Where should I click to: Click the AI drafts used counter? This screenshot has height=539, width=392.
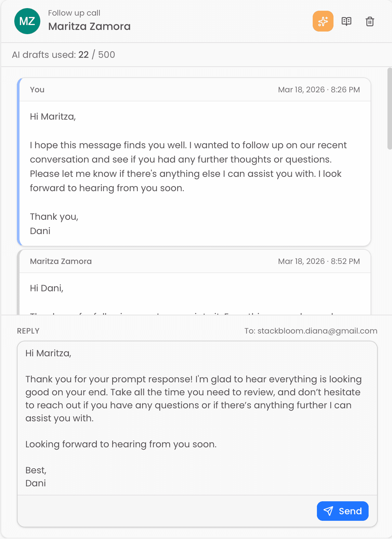click(x=63, y=55)
